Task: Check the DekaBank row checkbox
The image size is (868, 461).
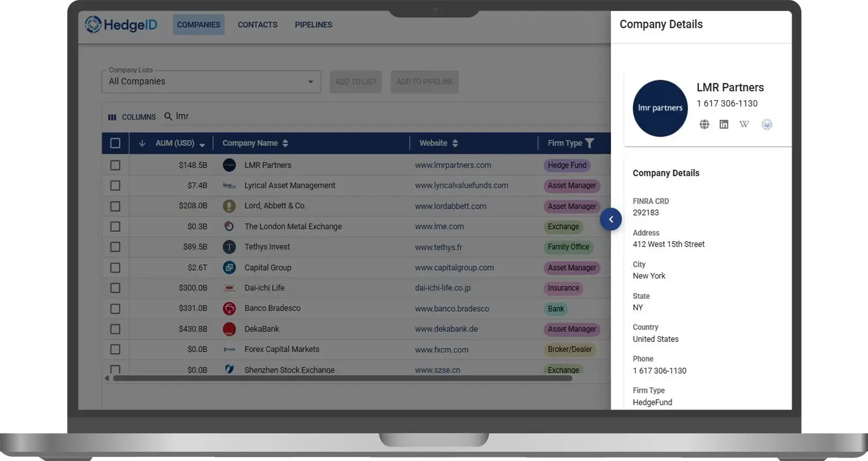Action: pos(115,329)
